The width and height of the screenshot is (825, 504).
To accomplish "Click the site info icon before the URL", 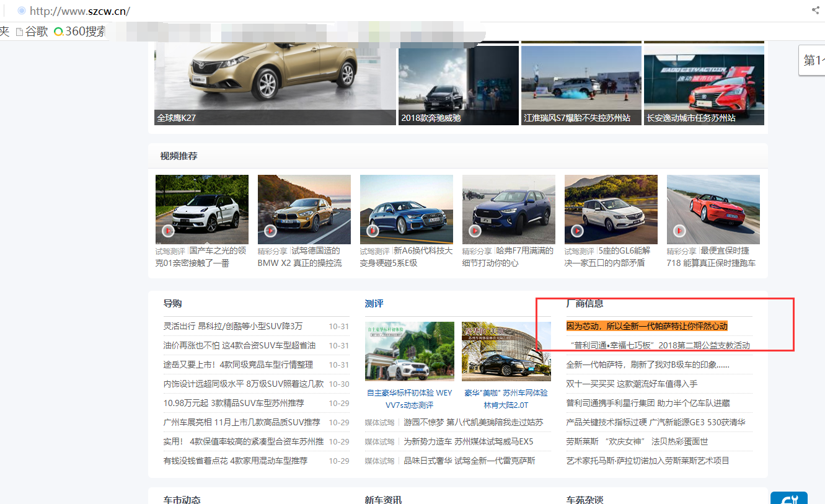I will click(x=22, y=11).
